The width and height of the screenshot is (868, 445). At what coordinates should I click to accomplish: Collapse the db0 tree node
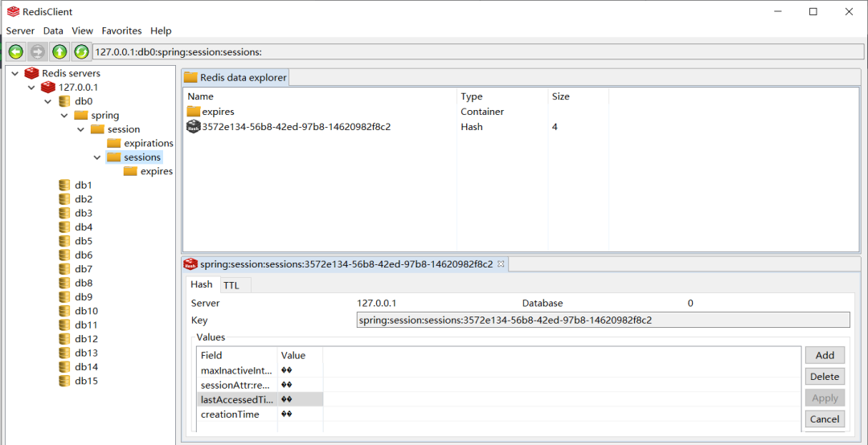(x=48, y=101)
